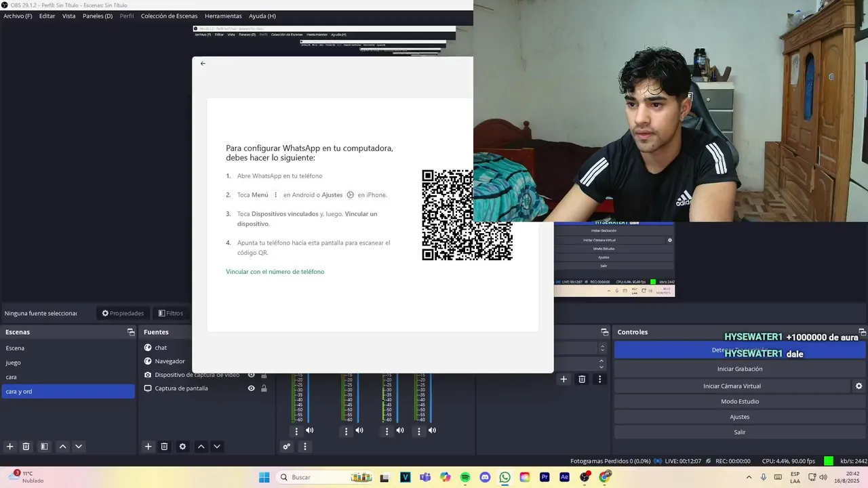
Task: Remove transition with trash icon
Action: point(582,380)
